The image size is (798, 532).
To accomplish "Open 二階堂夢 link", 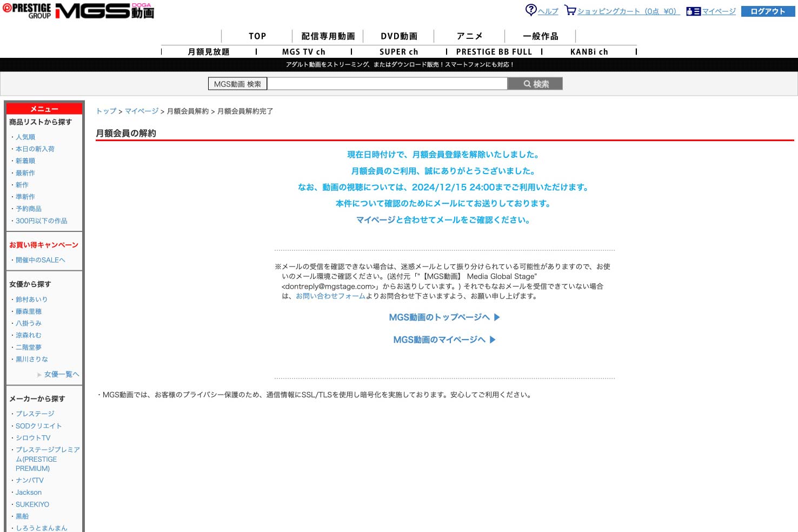I will (x=29, y=348).
